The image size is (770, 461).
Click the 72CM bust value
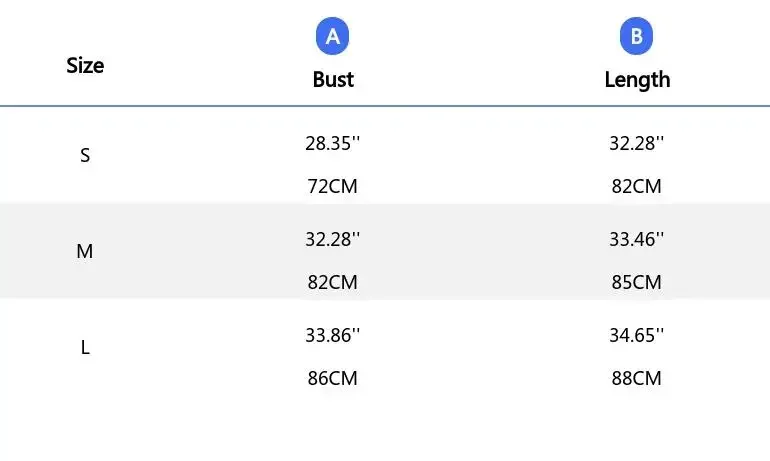[332, 186]
